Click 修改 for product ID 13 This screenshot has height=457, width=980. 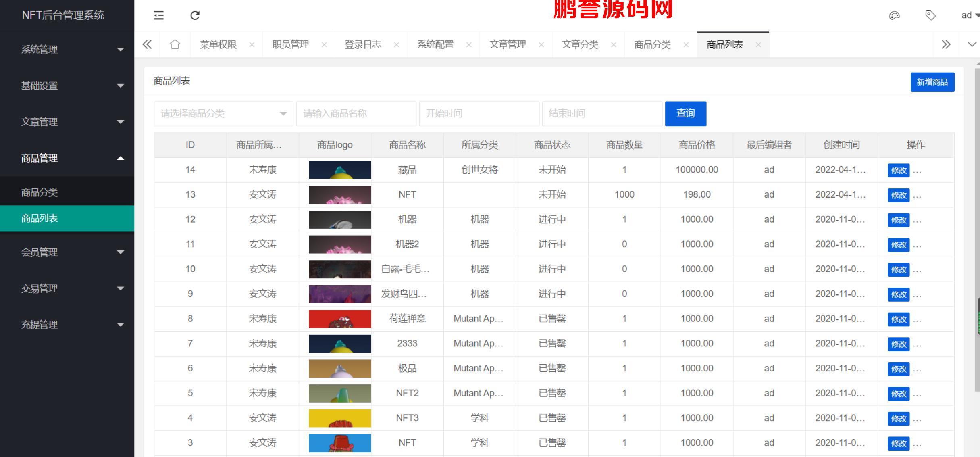(x=899, y=196)
